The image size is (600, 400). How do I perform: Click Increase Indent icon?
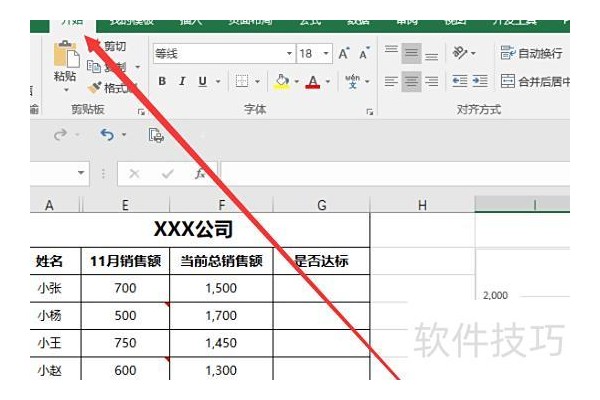480,81
